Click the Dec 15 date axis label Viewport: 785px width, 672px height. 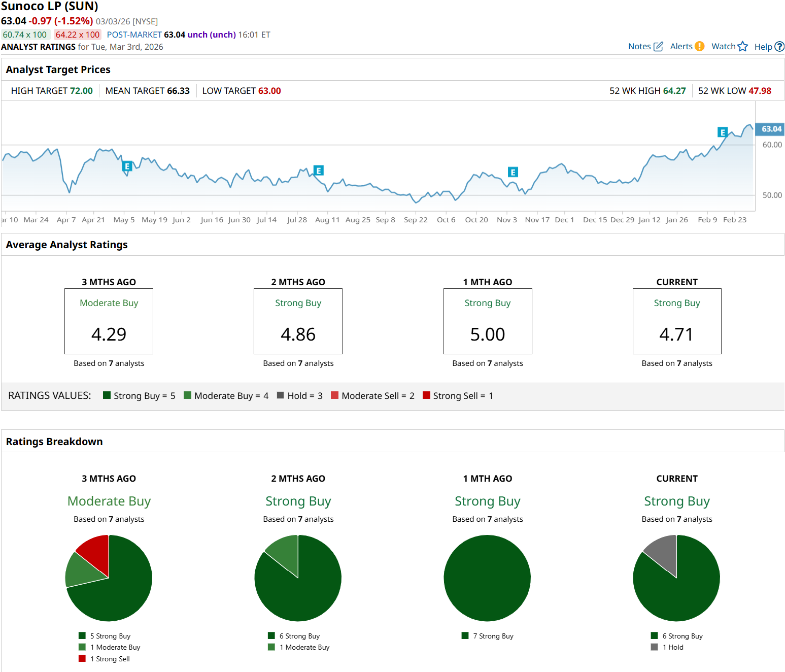coord(595,220)
